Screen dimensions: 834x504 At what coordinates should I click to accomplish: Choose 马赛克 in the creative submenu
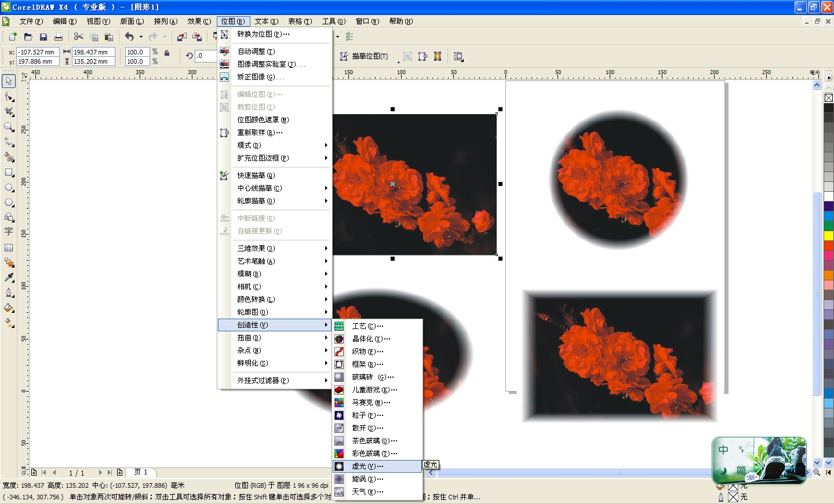point(377,403)
